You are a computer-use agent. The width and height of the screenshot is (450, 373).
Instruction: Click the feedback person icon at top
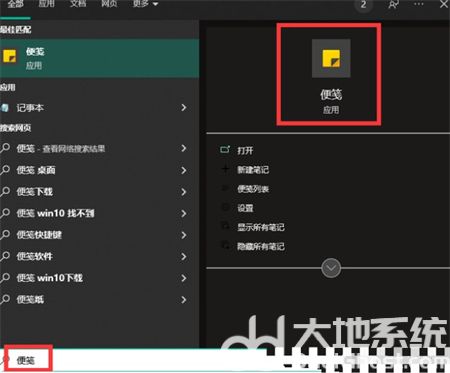point(393,4)
